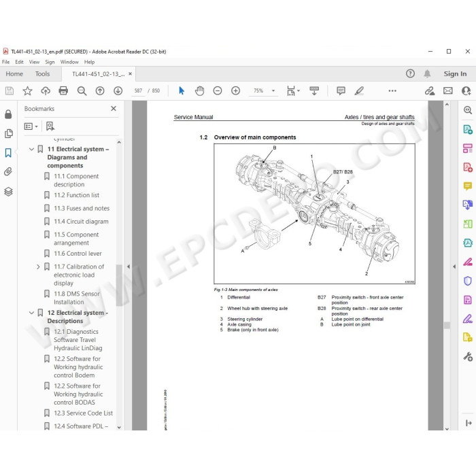Open the Sign menu
Viewport: 476px width, 476px height.
tap(50, 62)
